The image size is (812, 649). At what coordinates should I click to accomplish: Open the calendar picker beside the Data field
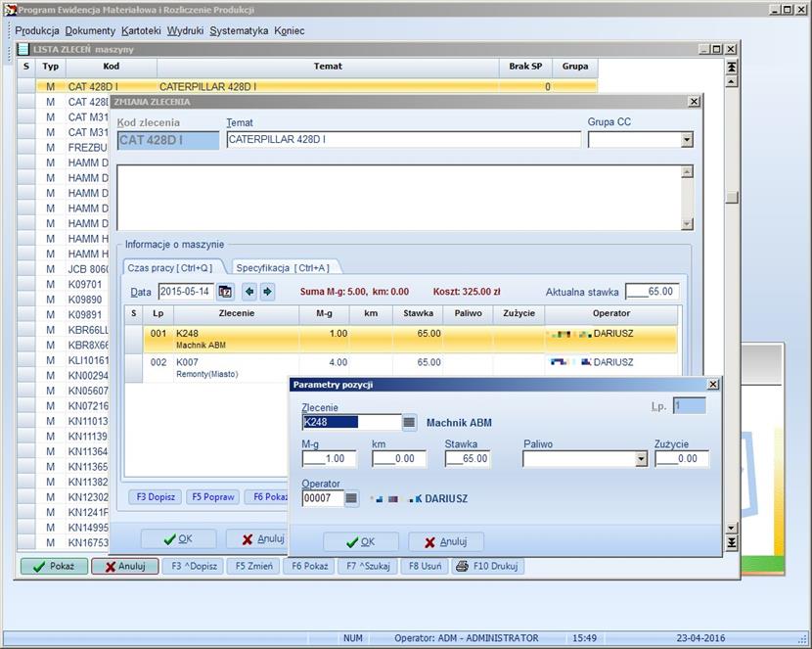click(225, 292)
